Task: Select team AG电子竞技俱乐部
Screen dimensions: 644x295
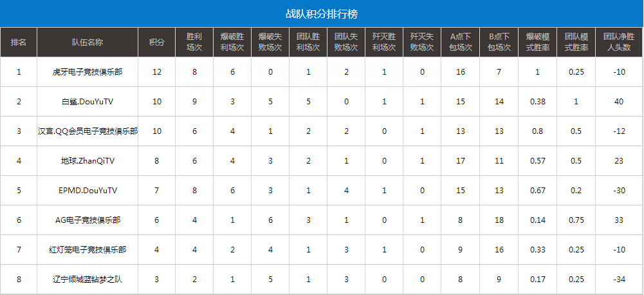Action: tap(87, 220)
